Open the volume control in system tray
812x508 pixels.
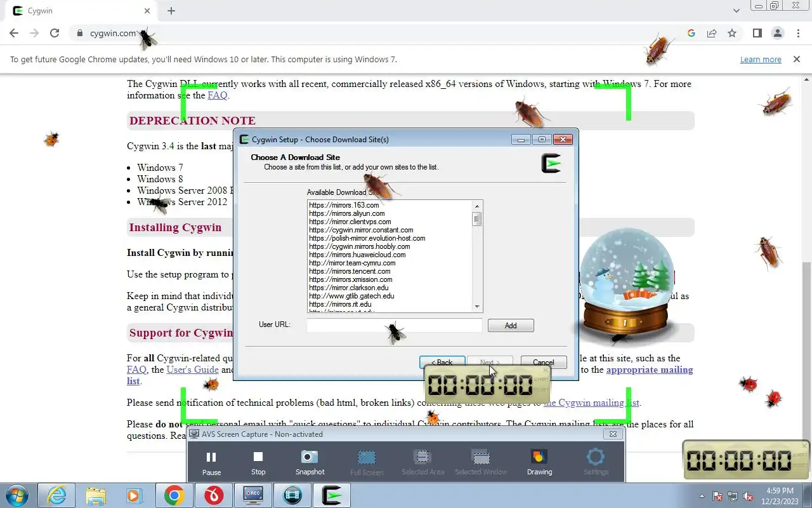pyautogui.click(x=748, y=496)
